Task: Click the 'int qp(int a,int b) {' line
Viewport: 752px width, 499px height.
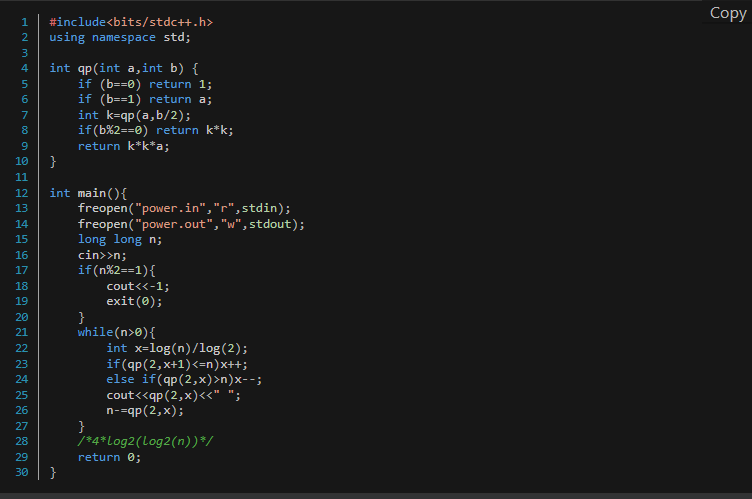Action: pos(124,68)
